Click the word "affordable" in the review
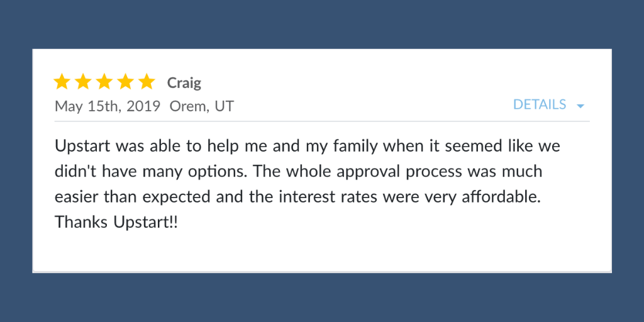This screenshot has width=644, height=322. point(497,197)
